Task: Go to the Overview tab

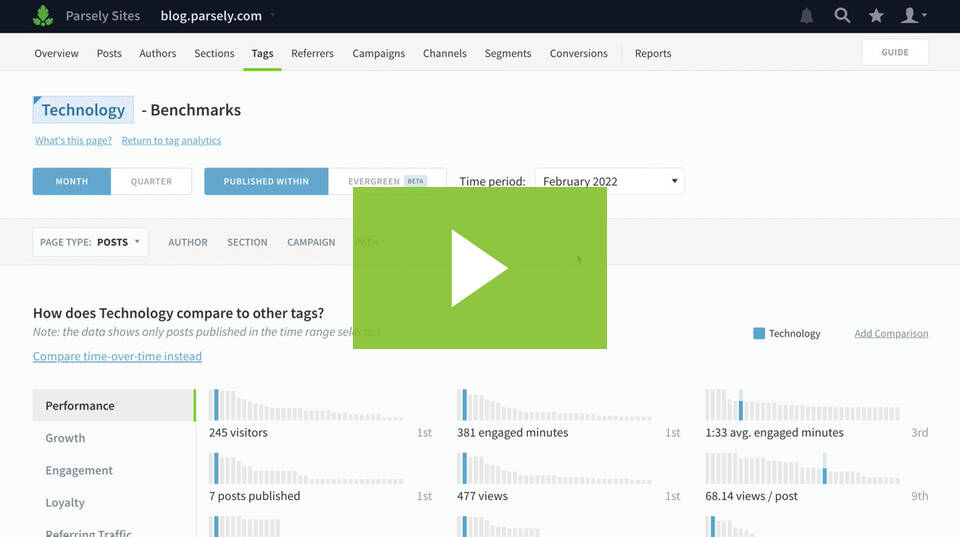Action: click(56, 53)
